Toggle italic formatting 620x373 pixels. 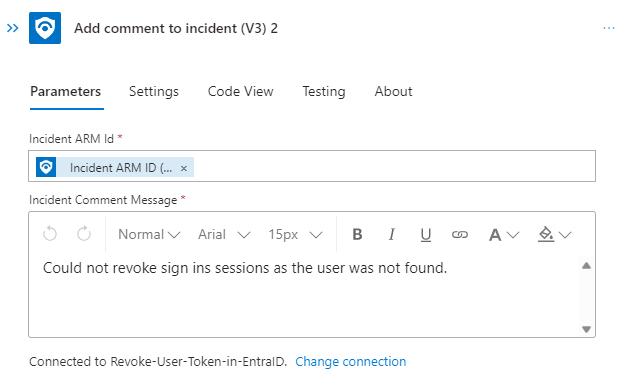coord(391,235)
